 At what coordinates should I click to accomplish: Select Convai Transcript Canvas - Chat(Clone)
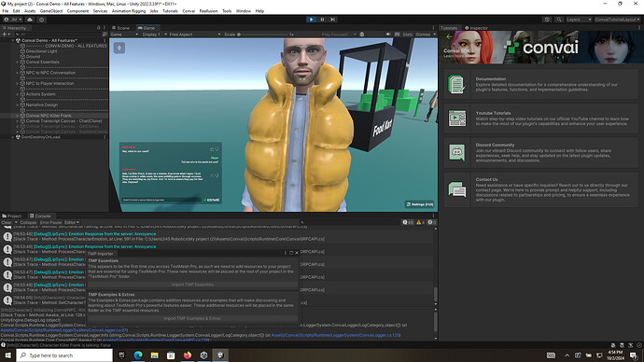point(63,121)
